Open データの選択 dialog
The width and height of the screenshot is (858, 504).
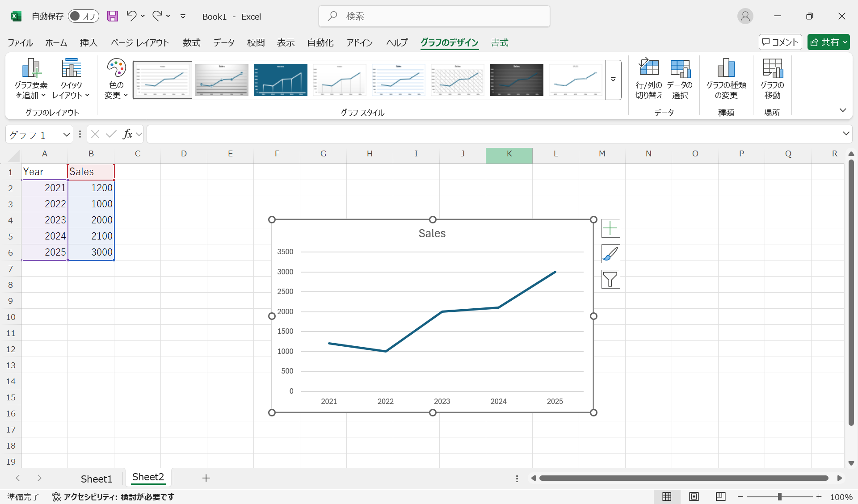click(679, 80)
